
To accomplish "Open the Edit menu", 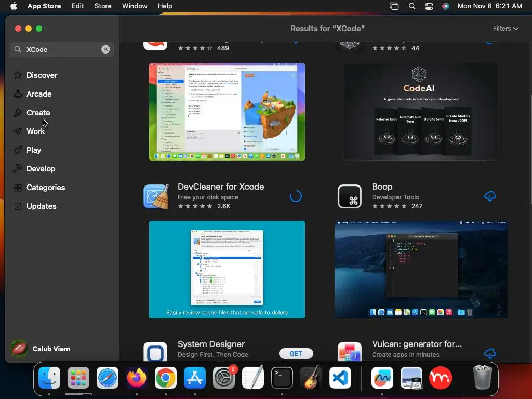I will pyautogui.click(x=78, y=6).
